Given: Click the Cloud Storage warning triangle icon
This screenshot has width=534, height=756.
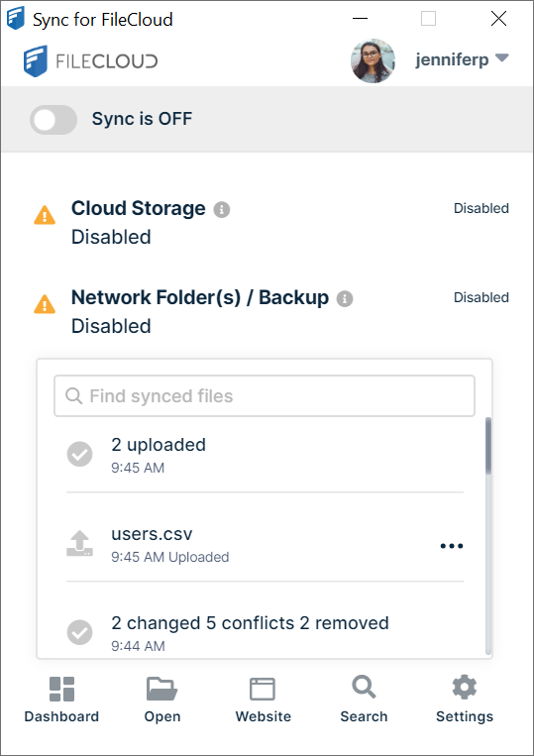Looking at the screenshot, I should pos(45,215).
